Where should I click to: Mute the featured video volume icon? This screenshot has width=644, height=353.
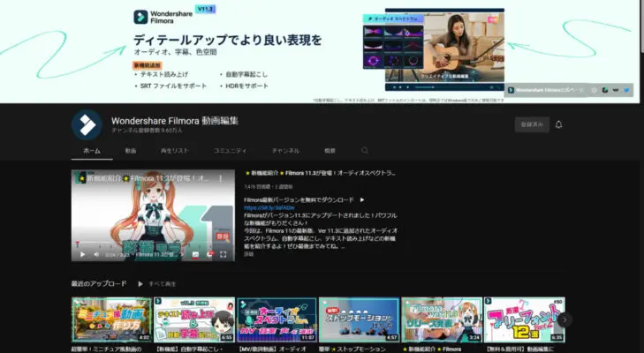tap(96, 254)
